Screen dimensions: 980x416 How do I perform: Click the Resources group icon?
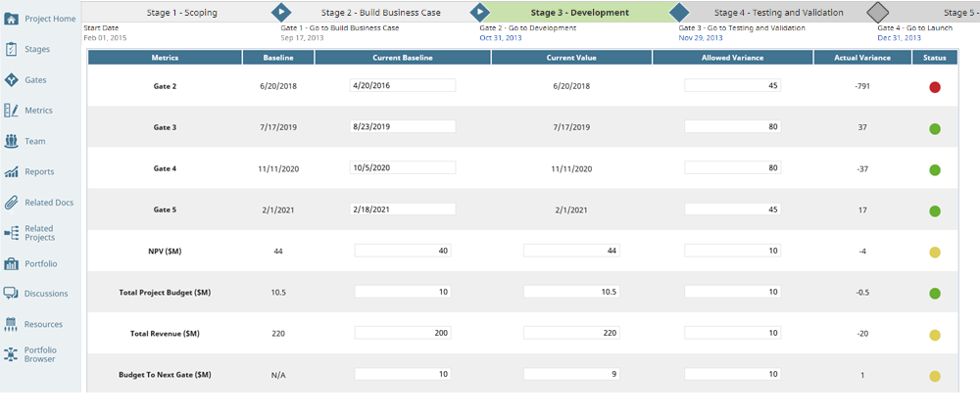(11, 324)
